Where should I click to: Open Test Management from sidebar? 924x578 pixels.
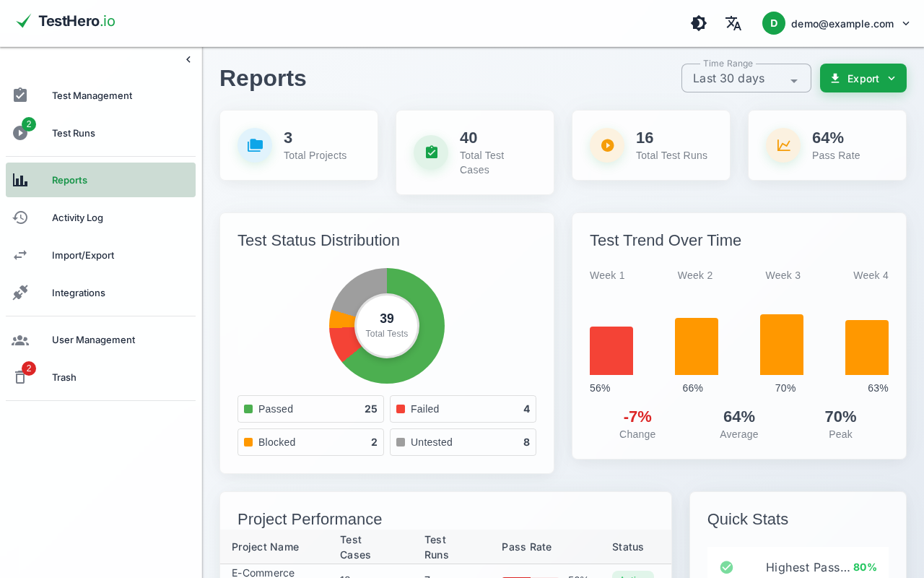tap(100, 95)
